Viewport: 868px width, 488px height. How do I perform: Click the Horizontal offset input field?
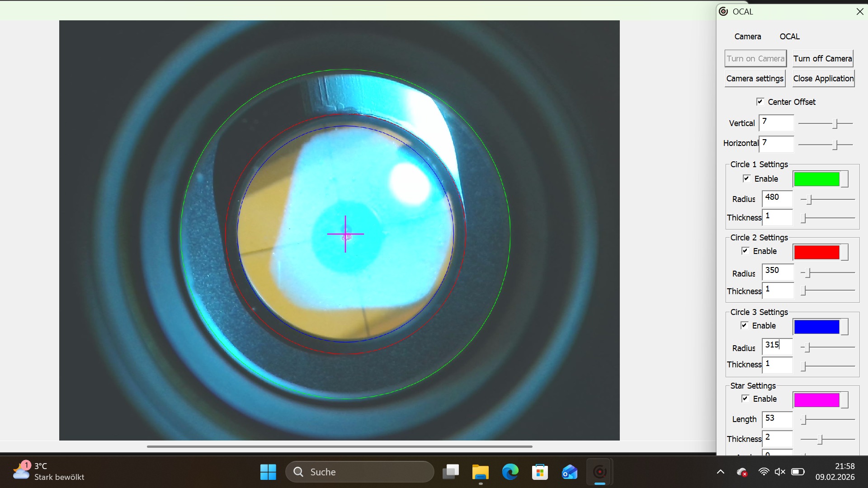(x=776, y=144)
